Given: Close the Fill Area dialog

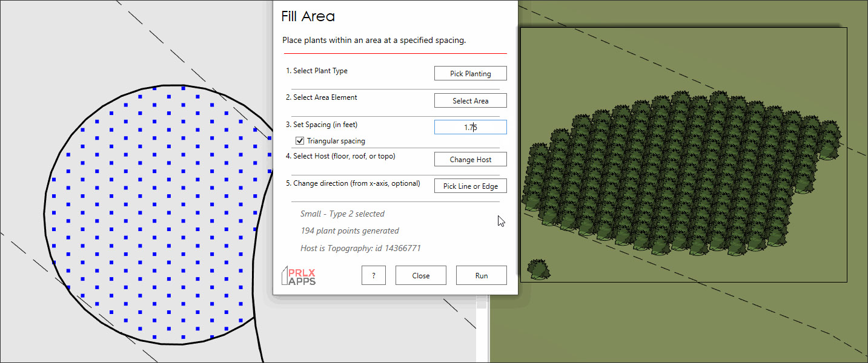Looking at the screenshot, I should [x=420, y=275].
